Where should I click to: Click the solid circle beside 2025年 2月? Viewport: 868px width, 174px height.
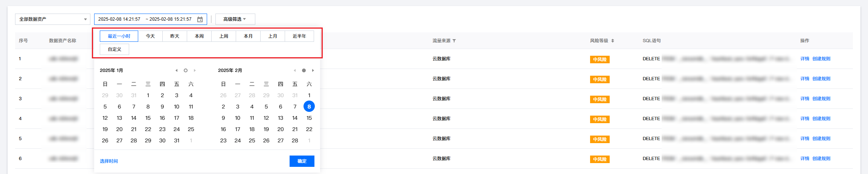(x=304, y=70)
